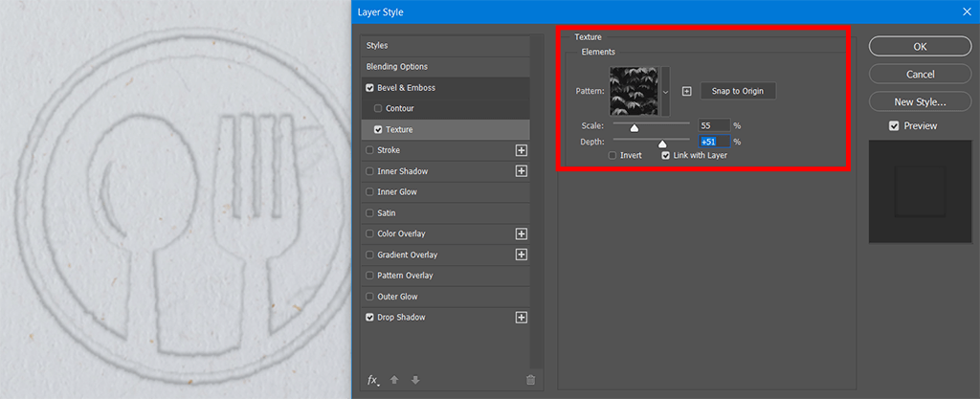Disable the Drop Shadow checkbox
The height and width of the screenshot is (399, 980).
tap(370, 318)
